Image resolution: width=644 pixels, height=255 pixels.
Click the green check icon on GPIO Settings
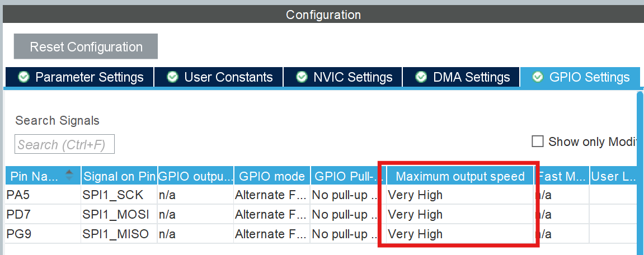[538, 77]
